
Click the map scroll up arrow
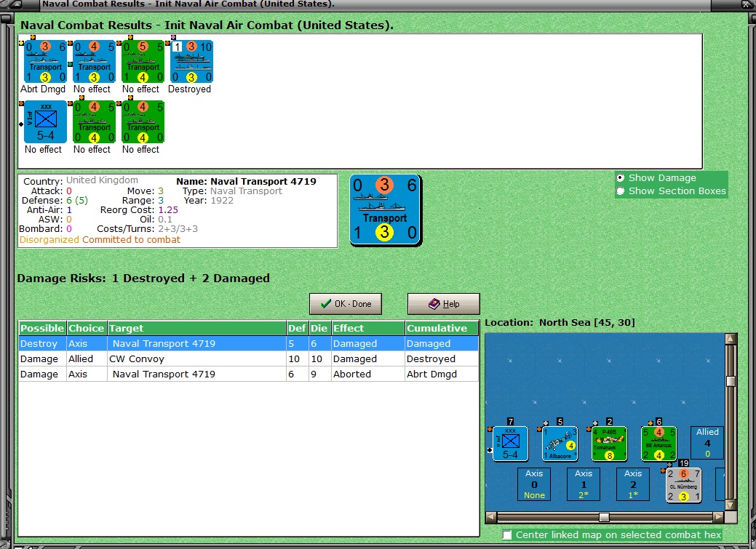[731, 338]
